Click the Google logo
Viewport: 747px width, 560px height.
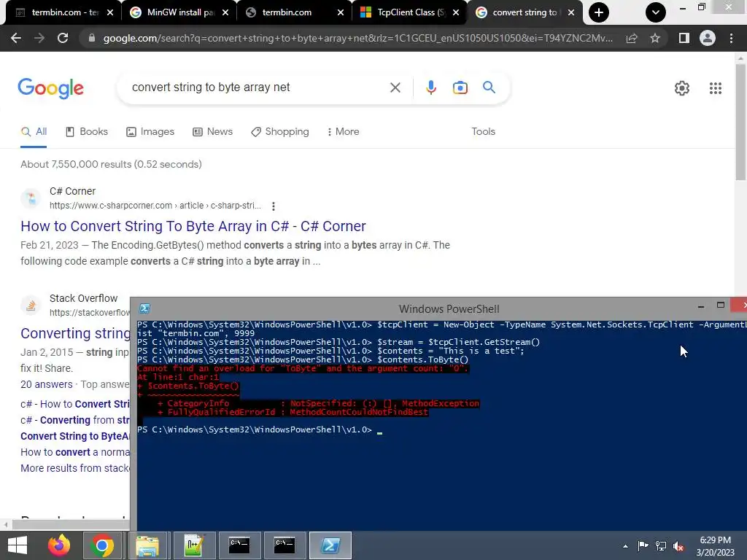click(x=50, y=88)
